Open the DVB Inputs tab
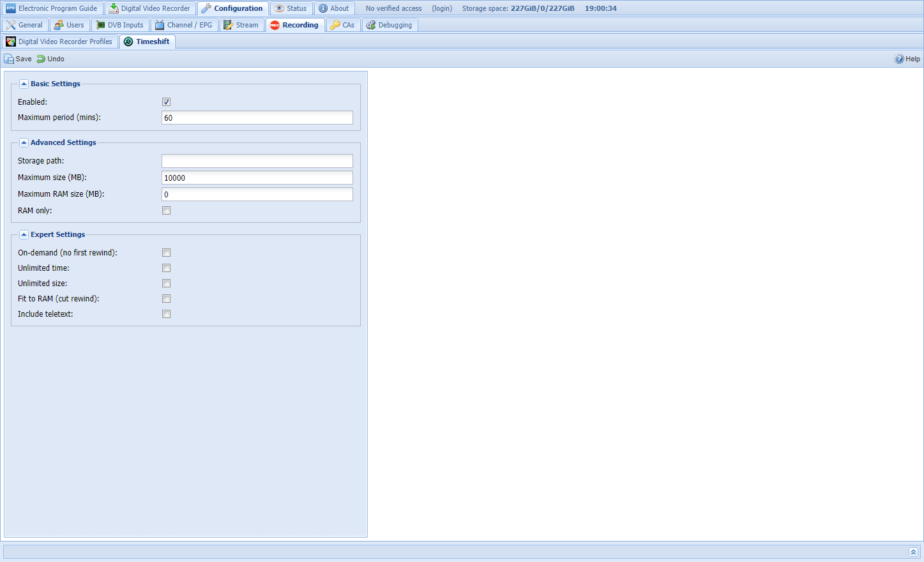The height and width of the screenshot is (562, 924). (x=119, y=25)
